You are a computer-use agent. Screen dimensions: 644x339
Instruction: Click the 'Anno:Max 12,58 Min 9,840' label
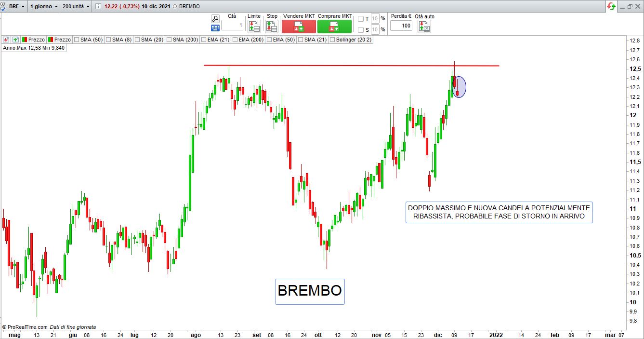click(x=34, y=48)
